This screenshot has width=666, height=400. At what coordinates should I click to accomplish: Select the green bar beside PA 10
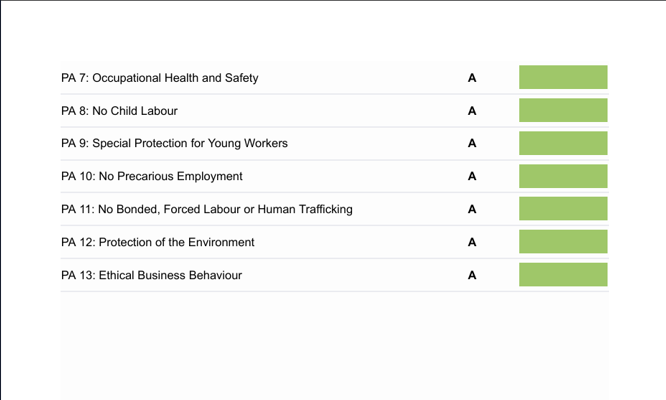coord(563,176)
